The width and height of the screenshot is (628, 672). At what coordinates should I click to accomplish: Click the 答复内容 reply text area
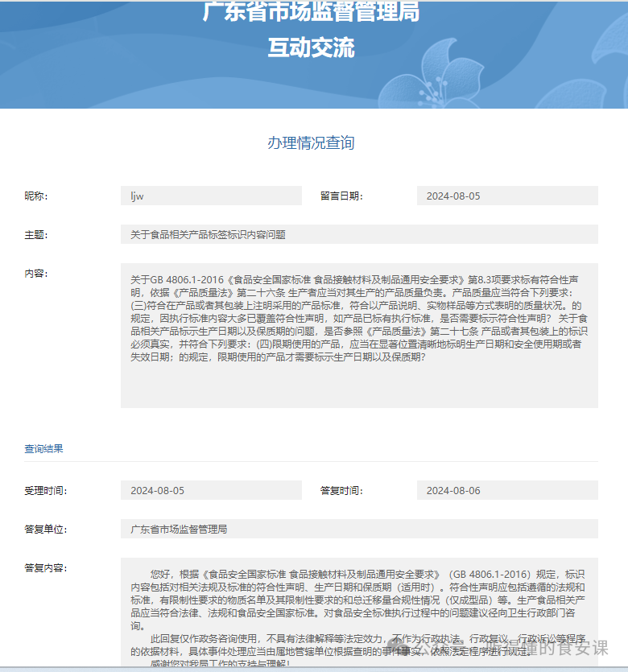click(x=359, y=612)
